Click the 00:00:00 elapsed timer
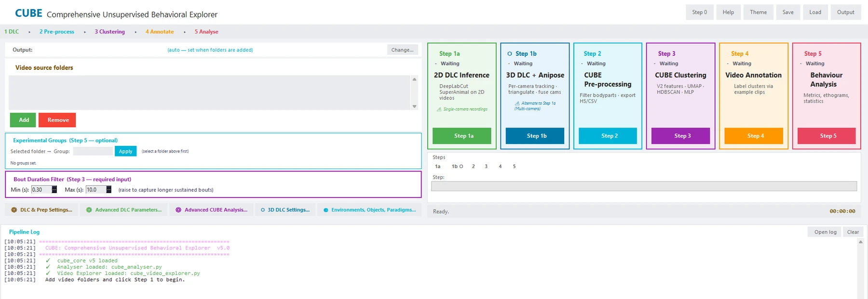 pos(842,211)
